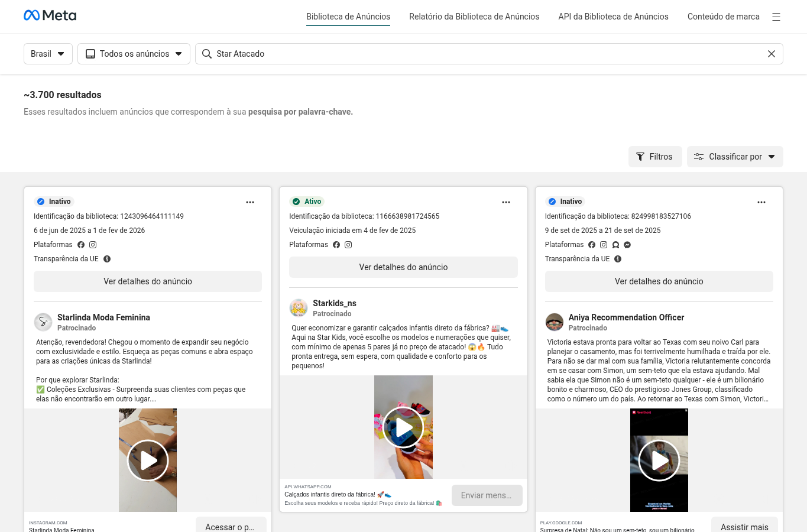The width and height of the screenshot is (807, 532).
Task: Play the Starkids_ns shoes ad video
Action: 404,427
